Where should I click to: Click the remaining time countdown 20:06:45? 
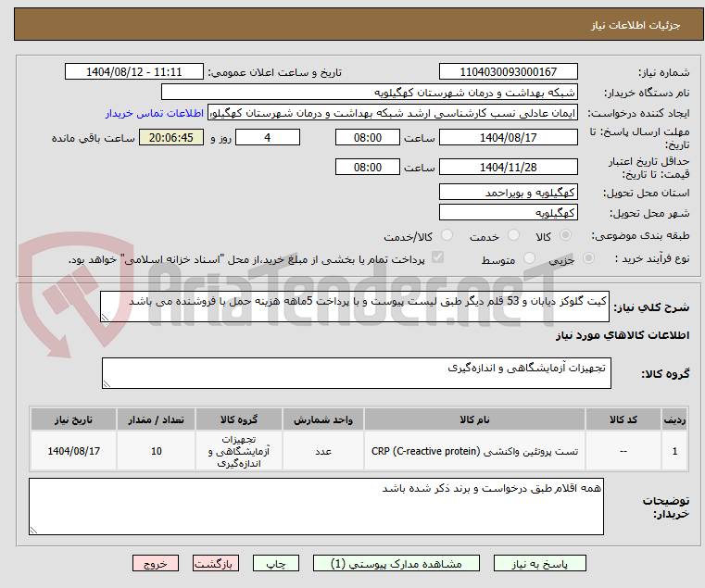[x=170, y=138]
